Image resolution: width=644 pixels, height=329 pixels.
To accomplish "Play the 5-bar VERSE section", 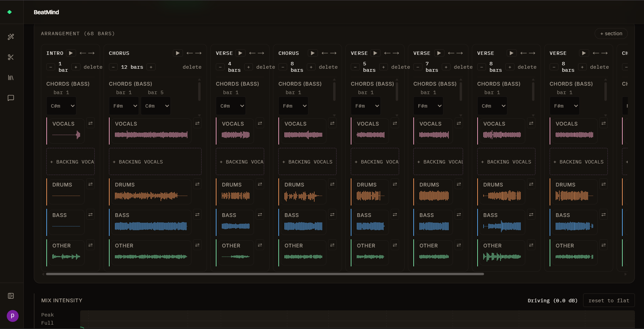I will click(375, 53).
